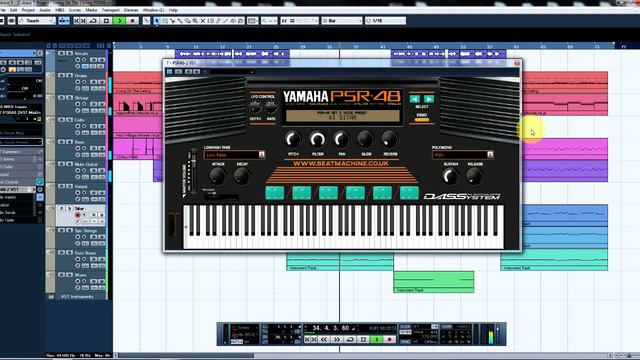
Task: Mute the Bass track
Action: point(62,142)
